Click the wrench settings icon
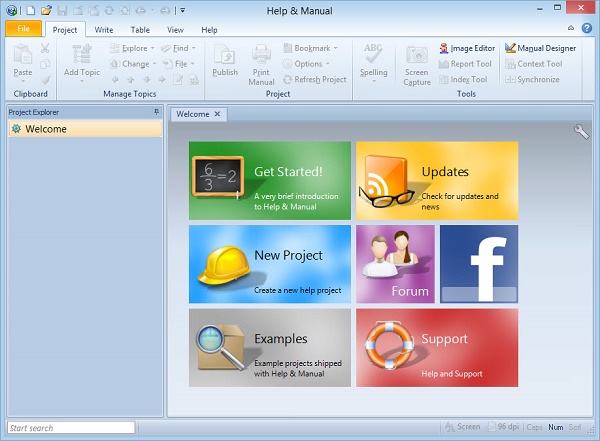The height and width of the screenshot is (441, 600). coord(581,131)
